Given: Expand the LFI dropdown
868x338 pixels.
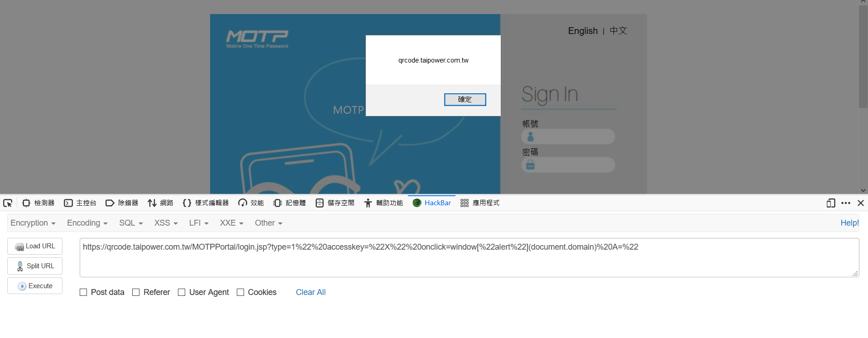Looking at the screenshot, I should [199, 223].
